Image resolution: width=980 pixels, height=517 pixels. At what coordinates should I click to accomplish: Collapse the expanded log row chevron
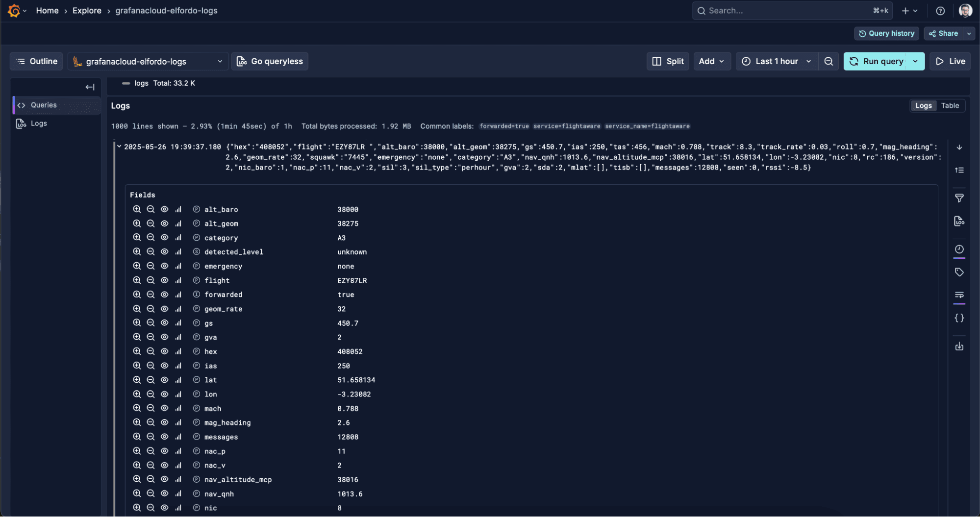pyautogui.click(x=119, y=146)
